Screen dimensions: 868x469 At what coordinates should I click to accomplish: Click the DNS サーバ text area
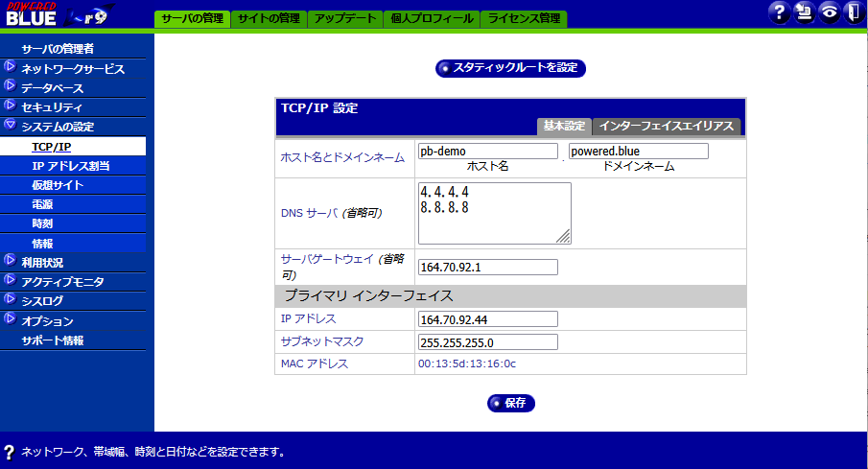[x=494, y=213]
